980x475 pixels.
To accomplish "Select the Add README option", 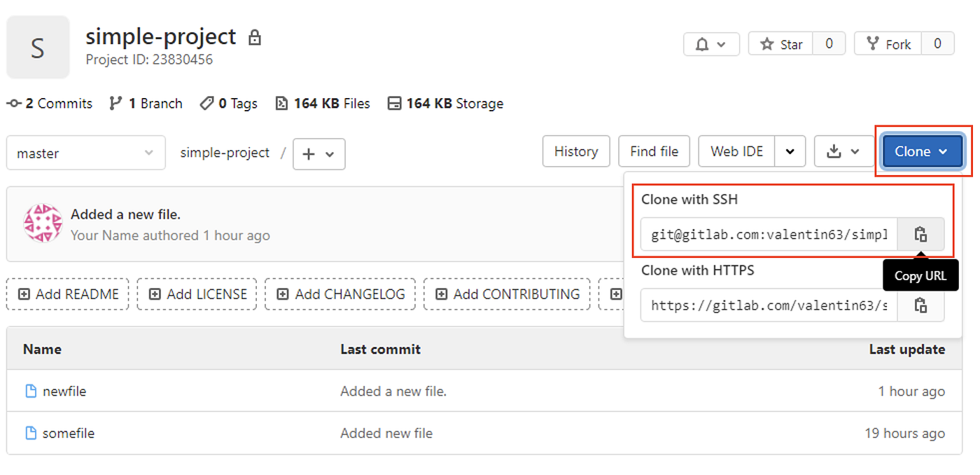I will 67,294.
